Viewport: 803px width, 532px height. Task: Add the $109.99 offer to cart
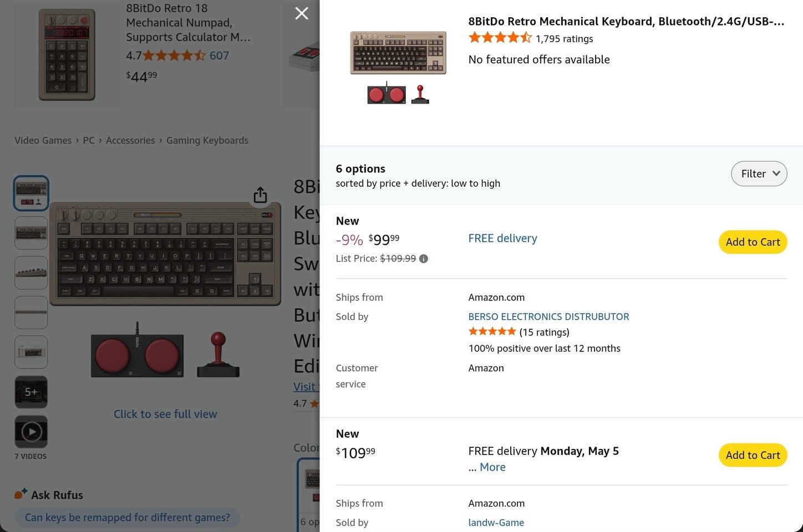753,455
